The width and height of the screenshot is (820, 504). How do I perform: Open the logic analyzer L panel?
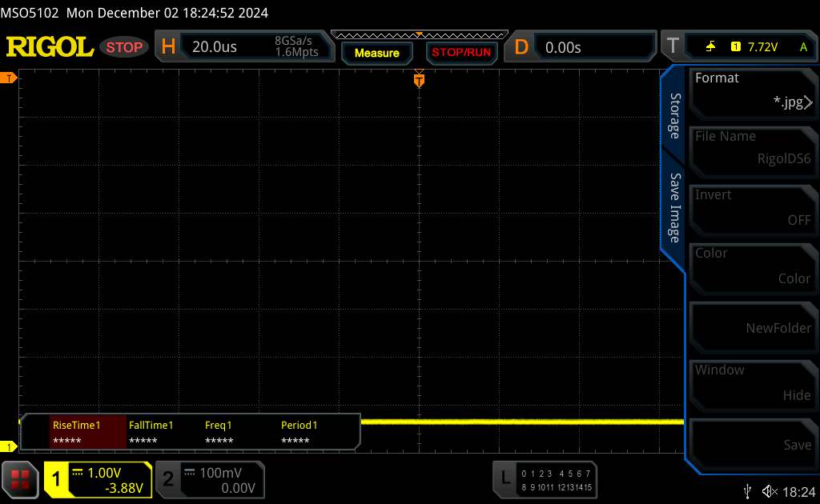tap(504, 479)
